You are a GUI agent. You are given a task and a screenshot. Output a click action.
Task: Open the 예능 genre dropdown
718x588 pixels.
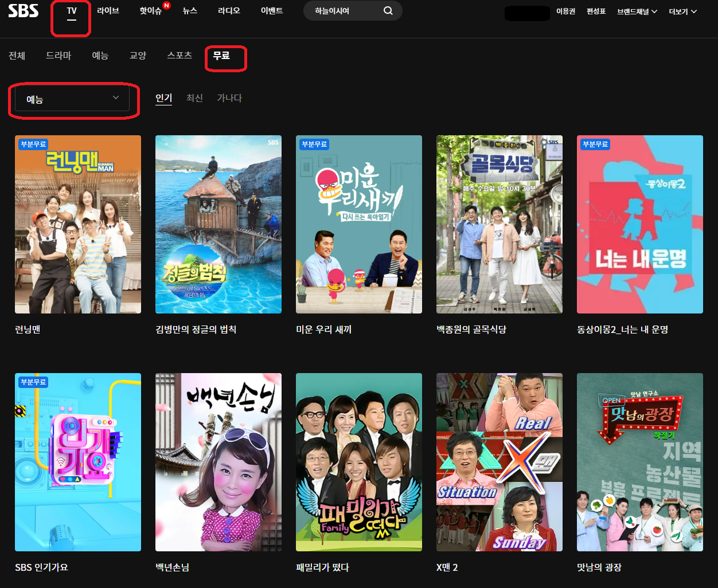pyautogui.click(x=72, y=99)
